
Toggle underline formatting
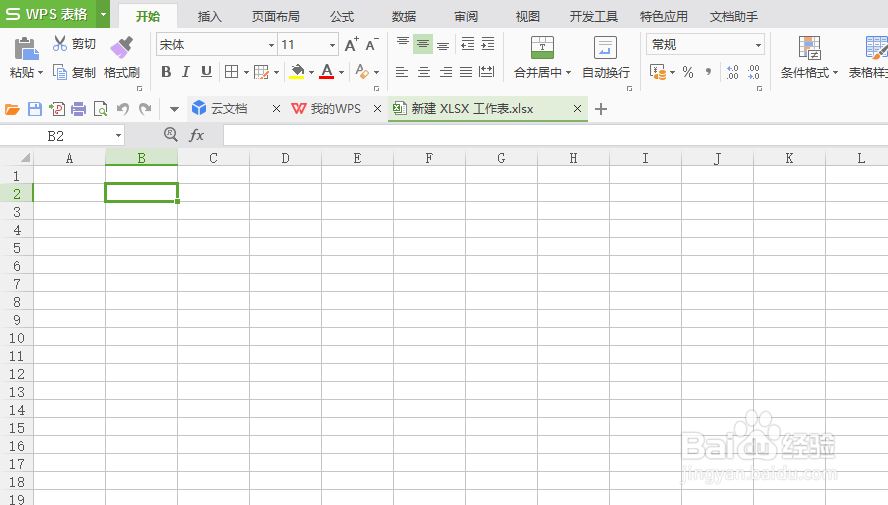click(x=206, y=72)
